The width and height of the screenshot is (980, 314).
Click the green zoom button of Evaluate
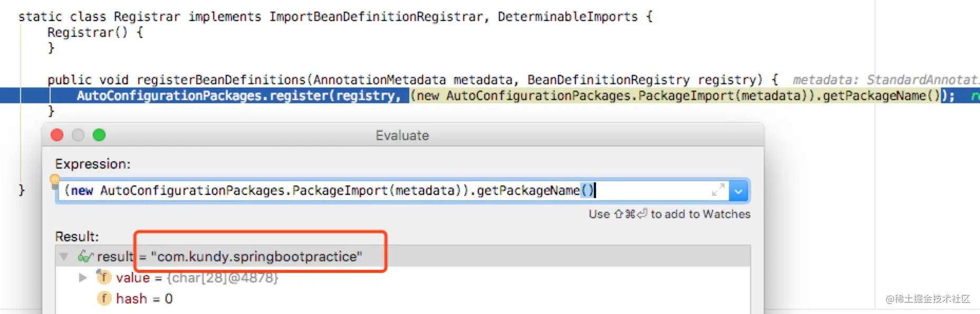(99, 135)
